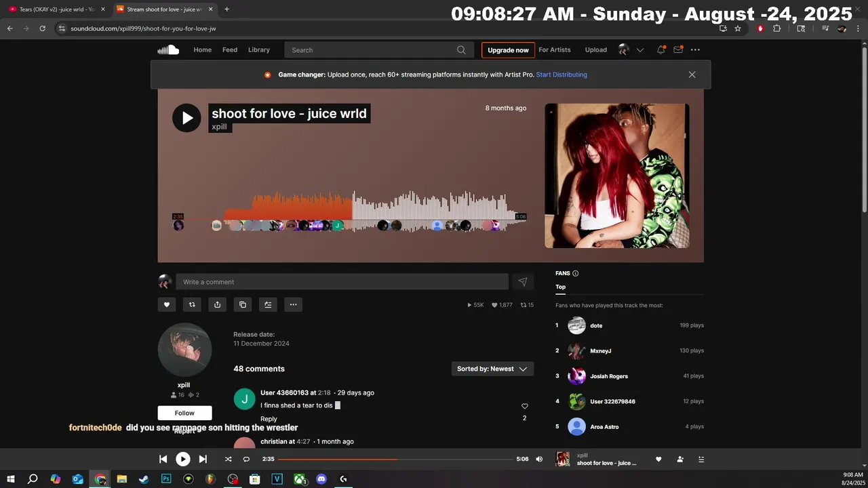Open Josiah Rogers fan profile
The height and width of the screenshot is (488, 868).
609,376
